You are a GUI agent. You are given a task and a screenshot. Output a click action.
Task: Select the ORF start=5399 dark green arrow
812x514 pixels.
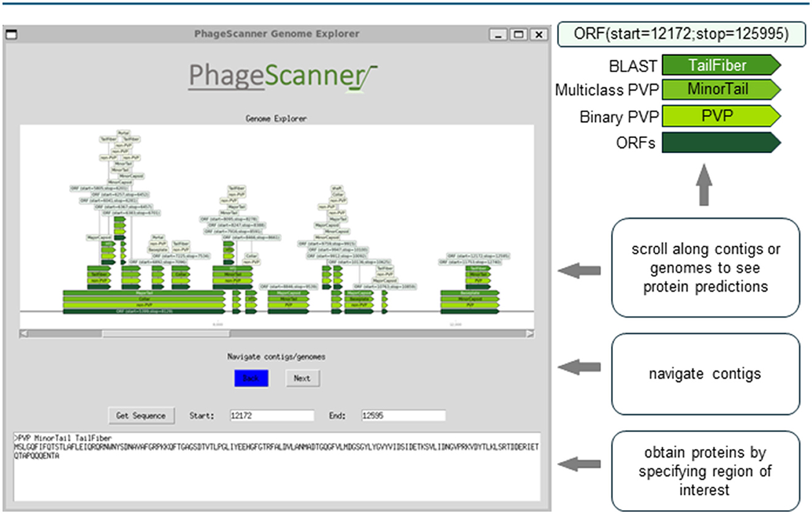tap(144, 311)
